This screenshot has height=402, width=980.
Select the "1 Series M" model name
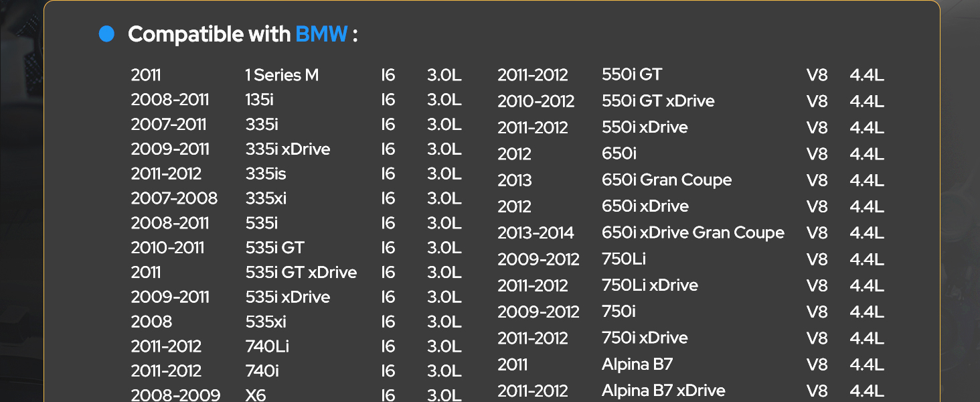(x=282, y=75)
